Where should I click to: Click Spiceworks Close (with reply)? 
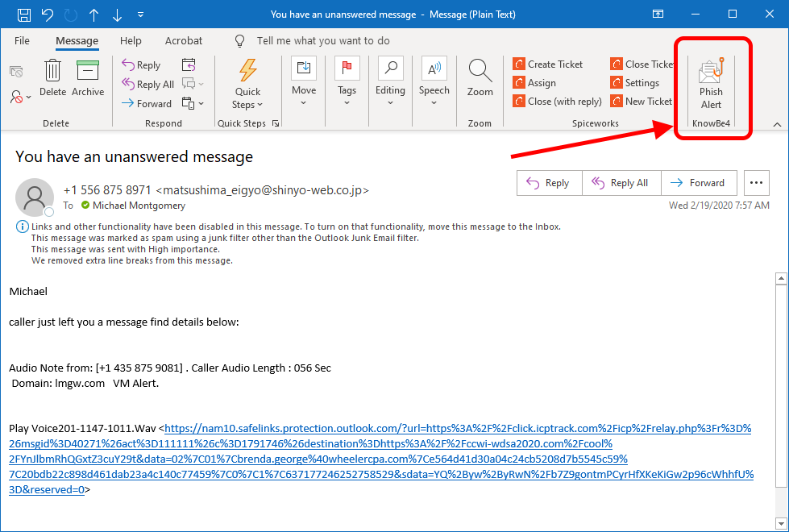click(x=557, y=102)
